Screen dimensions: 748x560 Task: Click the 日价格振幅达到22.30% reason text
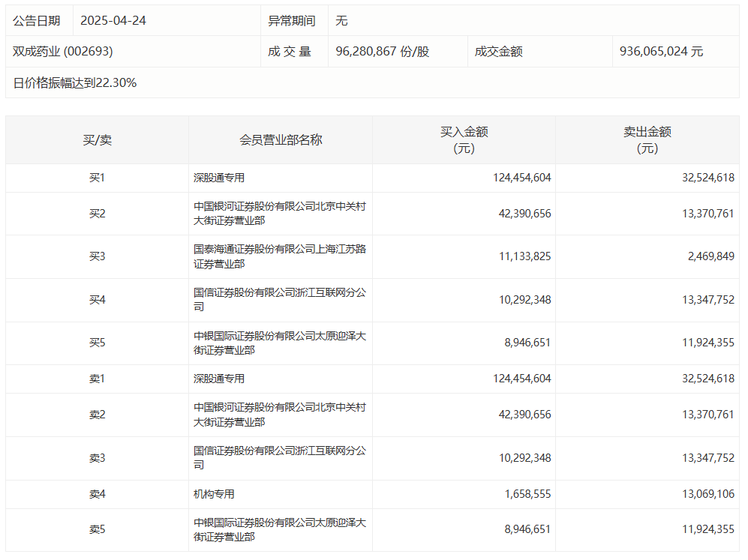75,83
